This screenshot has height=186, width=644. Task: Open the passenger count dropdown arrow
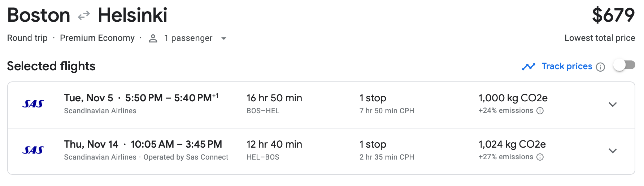coord(224,38)
